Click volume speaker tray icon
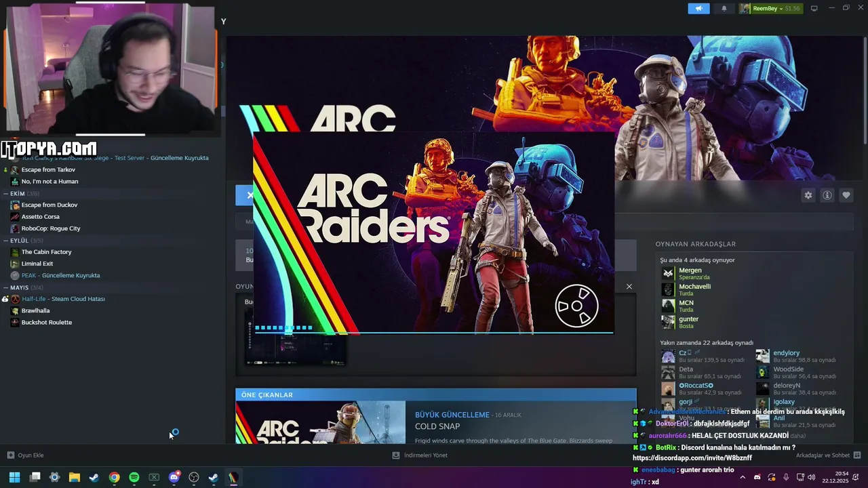 click(x=811, y=477)
